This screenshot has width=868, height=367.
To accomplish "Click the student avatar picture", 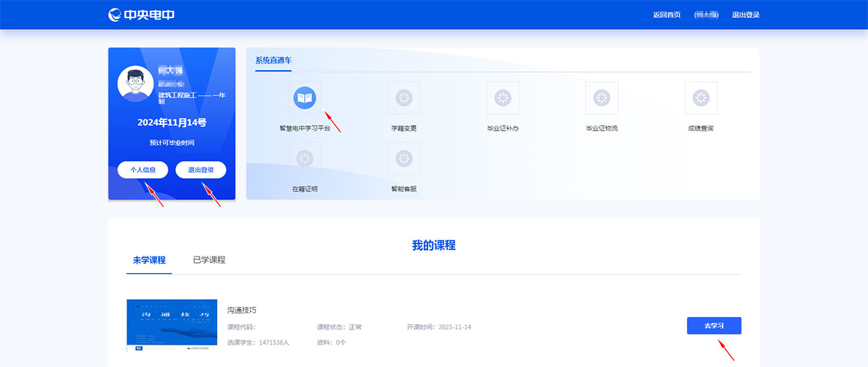I will (135, 85).
